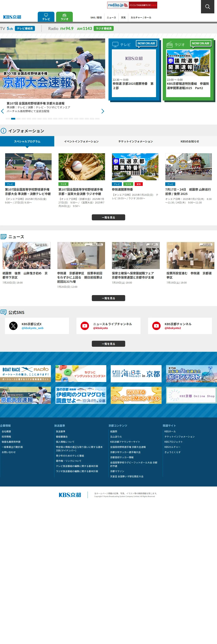Click 一覧を見る under the news section
Image resolution: width=217 pixels, height=644 pixels.
pyautogui.click(x=108, y=298)
